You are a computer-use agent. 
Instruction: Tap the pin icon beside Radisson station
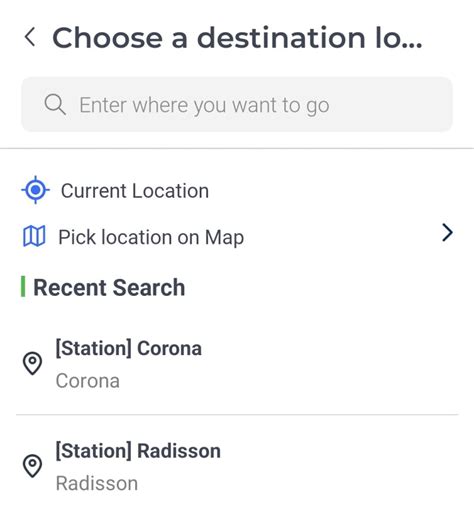pos(32,466)
